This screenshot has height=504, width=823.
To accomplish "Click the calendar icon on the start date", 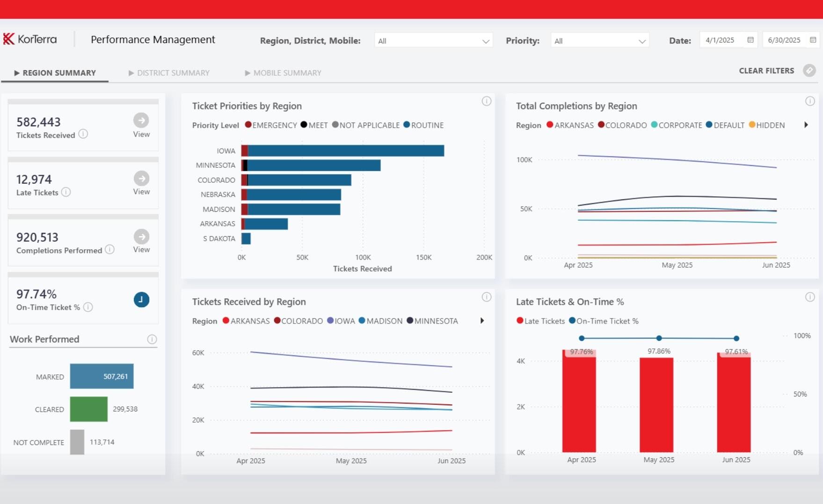I will (x=751, y=40).
